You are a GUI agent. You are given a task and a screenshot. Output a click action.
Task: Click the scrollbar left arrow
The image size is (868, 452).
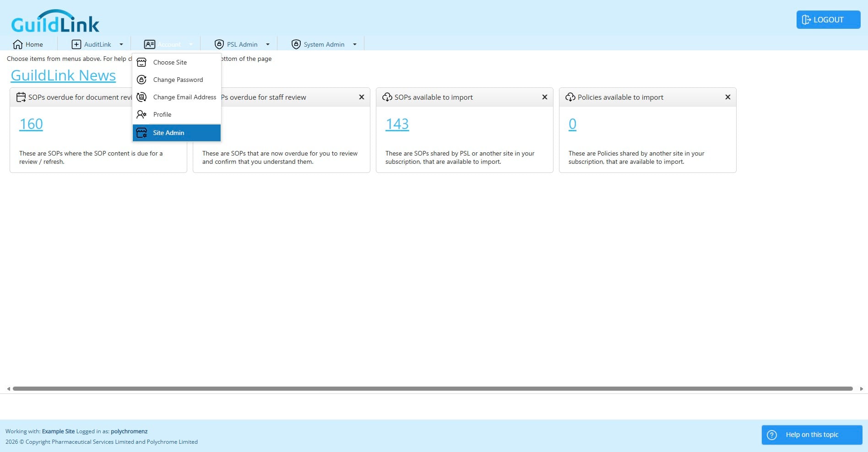(8, 389)
